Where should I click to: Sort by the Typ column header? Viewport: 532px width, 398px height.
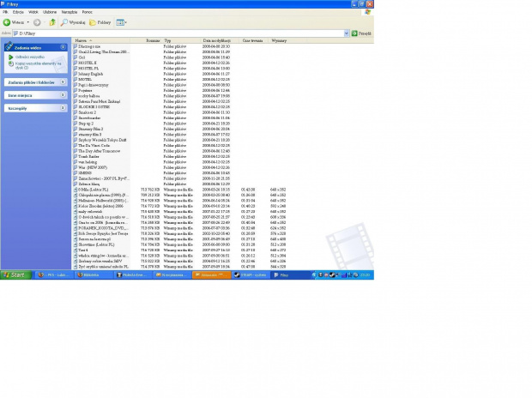tap(181, 40)
